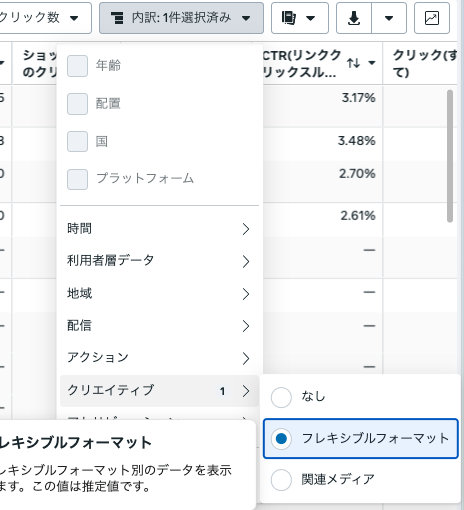Screen dimensions: 464x510
Task: Open the export options dropdown arrow
Action: point(389,18)
